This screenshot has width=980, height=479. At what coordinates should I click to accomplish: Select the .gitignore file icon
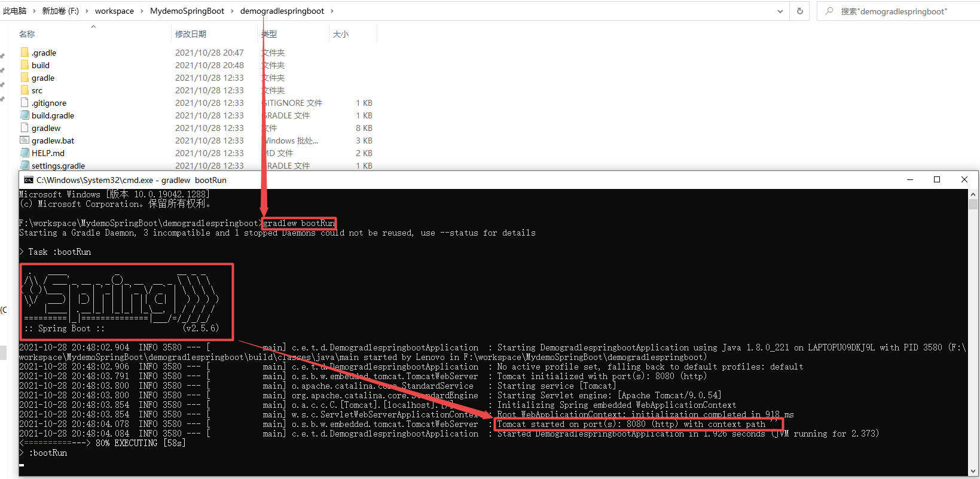25,103
